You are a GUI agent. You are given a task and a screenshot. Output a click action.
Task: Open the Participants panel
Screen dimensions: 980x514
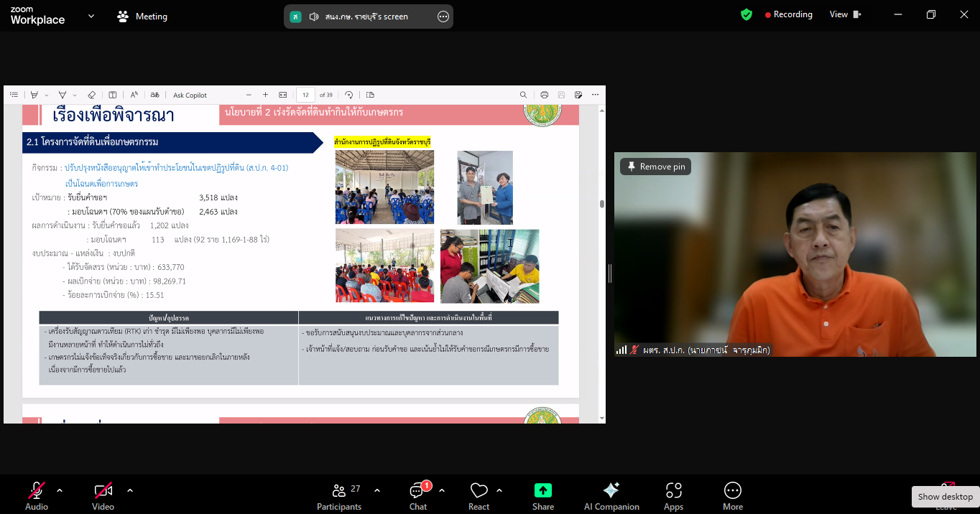pos(339,495)
